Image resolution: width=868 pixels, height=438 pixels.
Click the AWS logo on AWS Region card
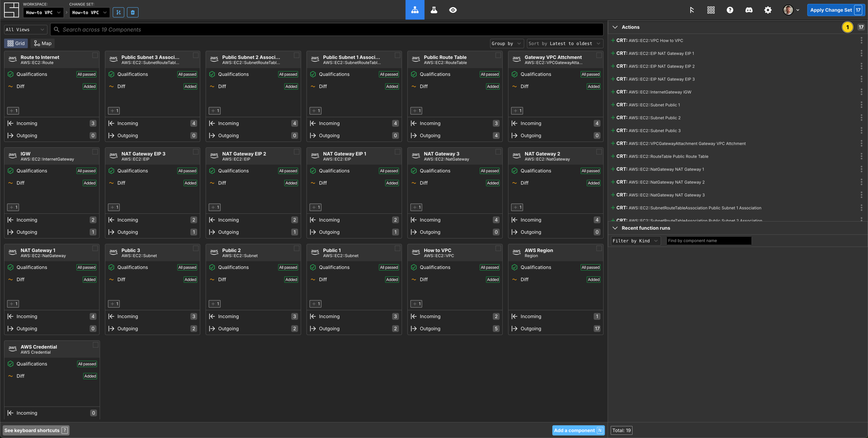516,251
